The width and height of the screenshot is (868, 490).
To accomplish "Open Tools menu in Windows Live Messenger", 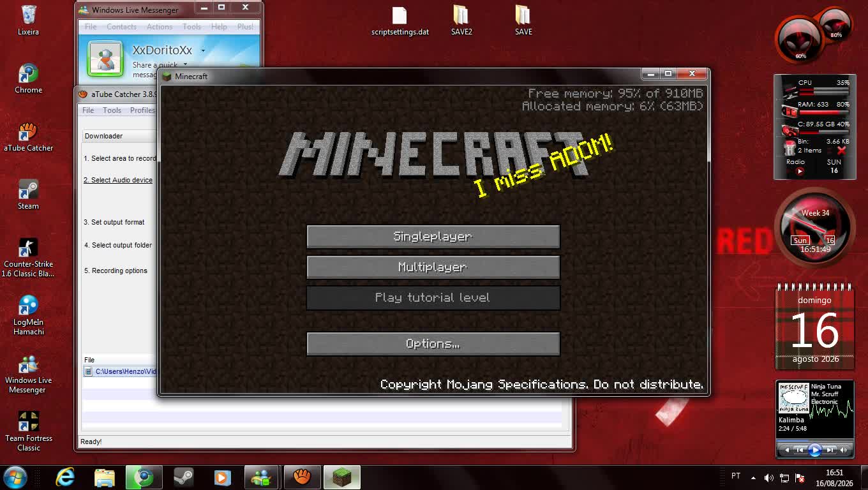I will (192, 27).
